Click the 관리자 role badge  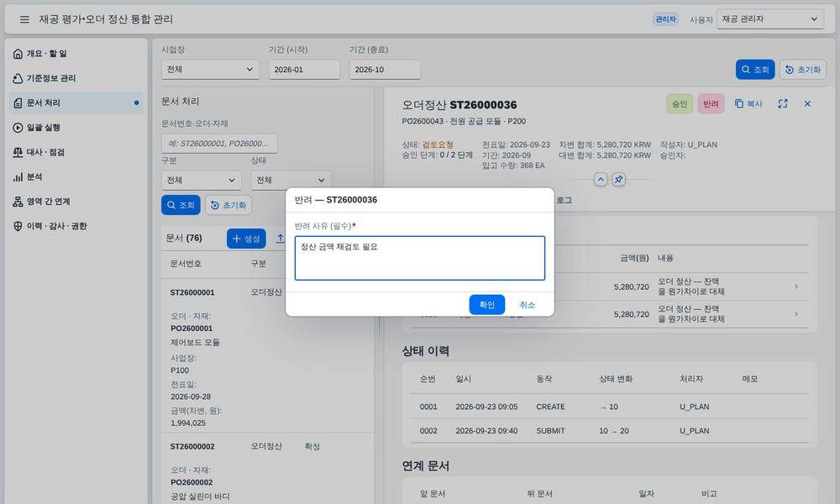[x=666, y=19]
